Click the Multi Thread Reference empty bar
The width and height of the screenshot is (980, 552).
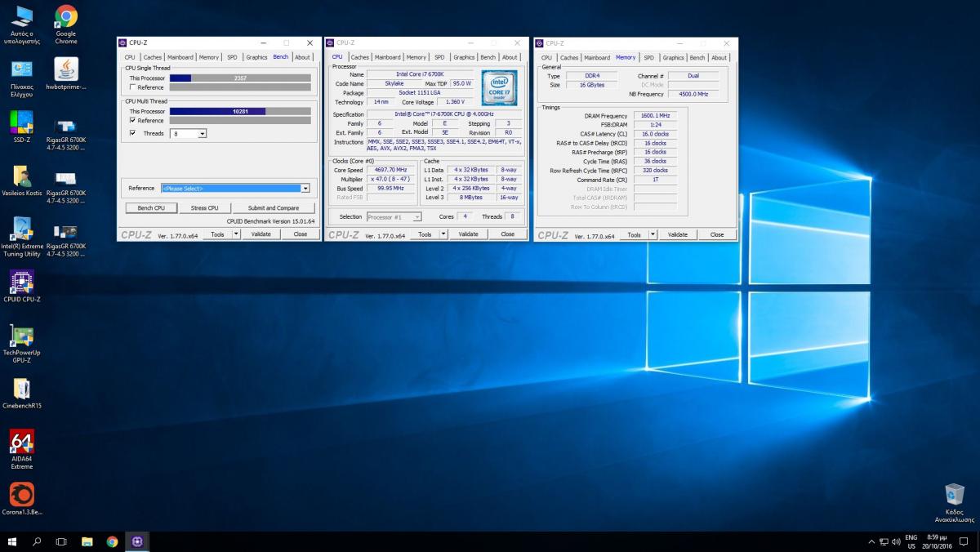click(x=240, y=120)
